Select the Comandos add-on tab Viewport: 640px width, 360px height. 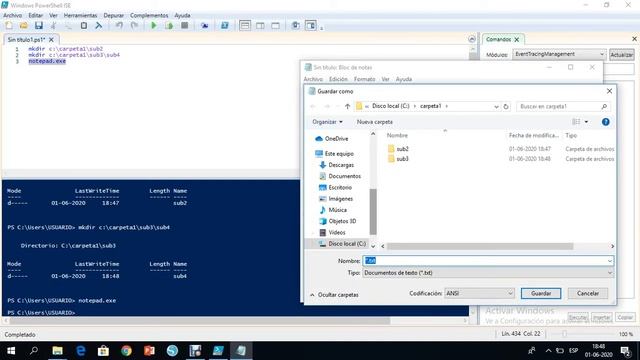[x=499, y=39]
